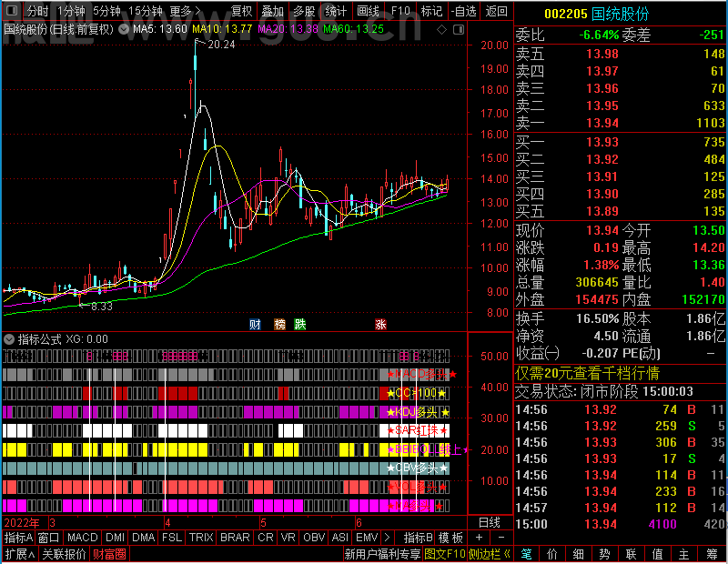
Task: Select the FSL indicator tab
Action: click(172, 538)
